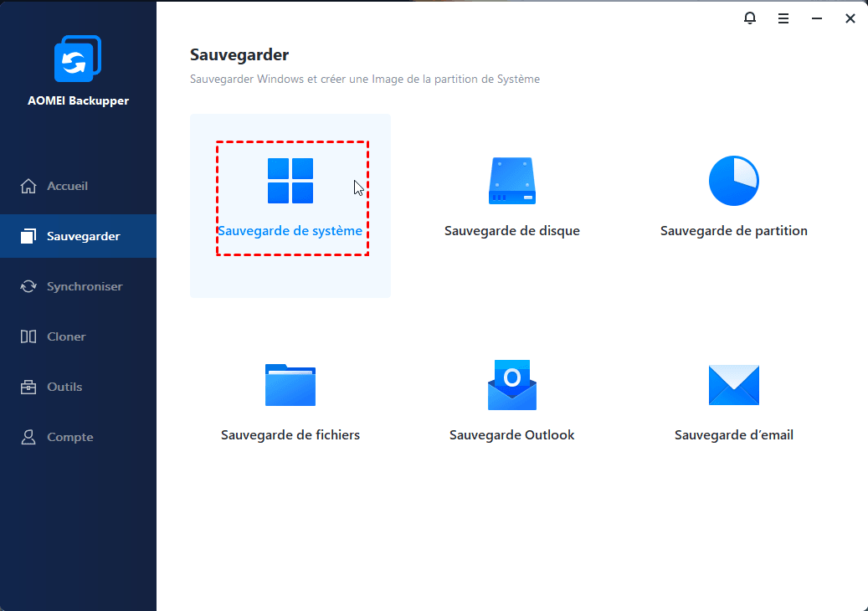This screenshot has height=611, width=868.
Task: Click the Accueil home icon
Action: pos(28,186)
